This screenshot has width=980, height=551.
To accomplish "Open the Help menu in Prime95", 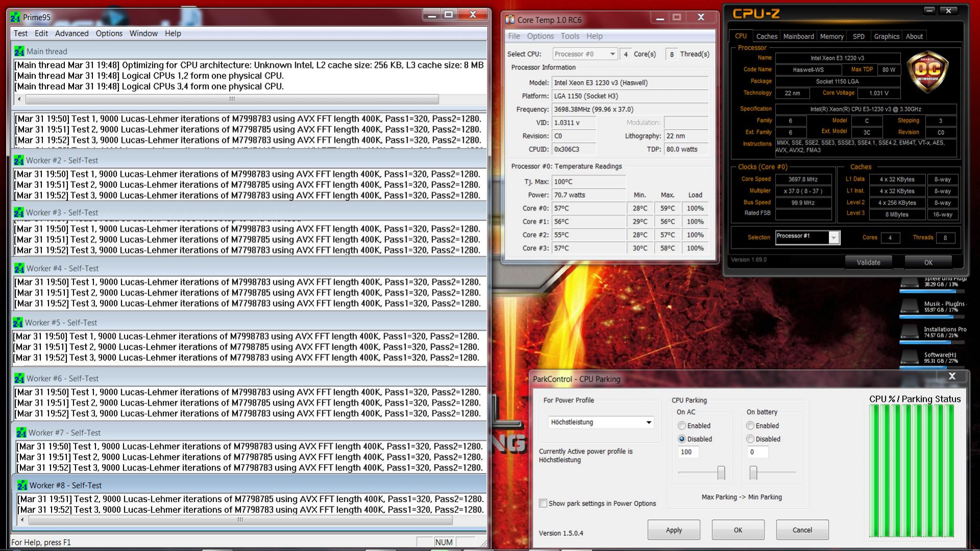I will pyautogui.click(x=173, y=34).
